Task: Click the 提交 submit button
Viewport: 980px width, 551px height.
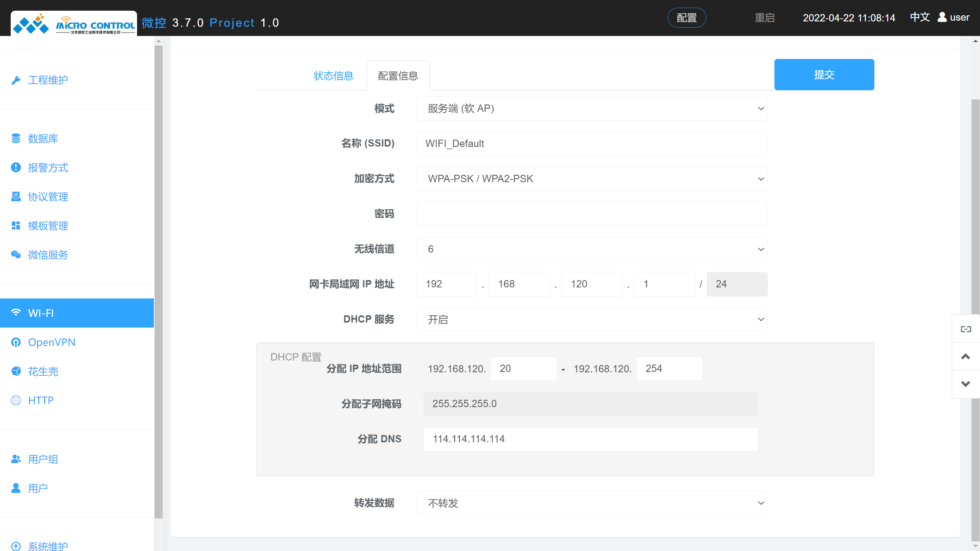Action: click(x=824, y=74)
